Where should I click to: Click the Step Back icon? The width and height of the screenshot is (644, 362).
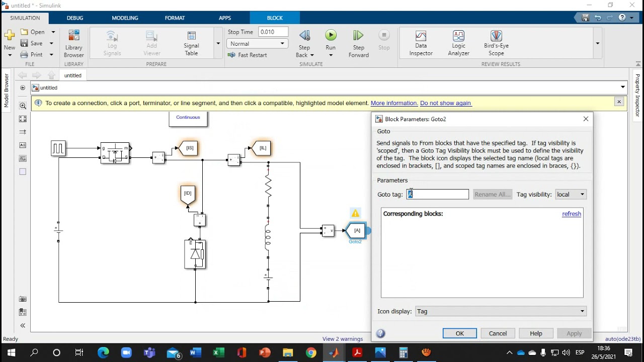point(304,35)
